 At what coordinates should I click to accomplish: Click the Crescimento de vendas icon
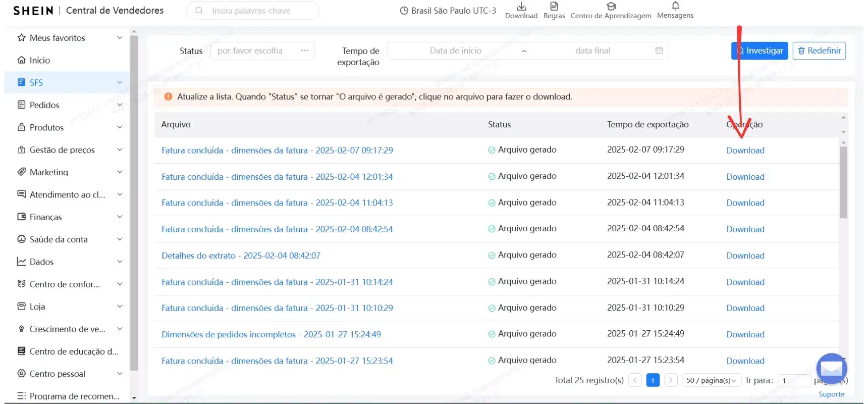[21, 329]
